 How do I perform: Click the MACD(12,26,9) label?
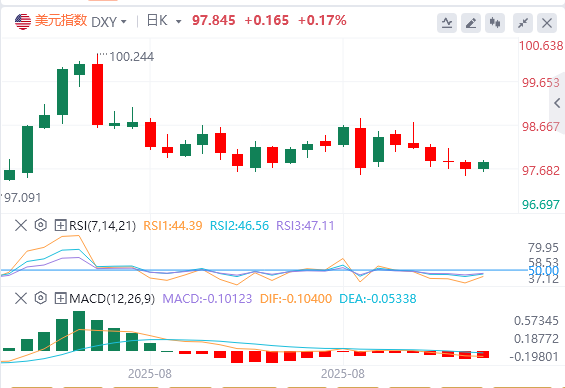[112, 299]
